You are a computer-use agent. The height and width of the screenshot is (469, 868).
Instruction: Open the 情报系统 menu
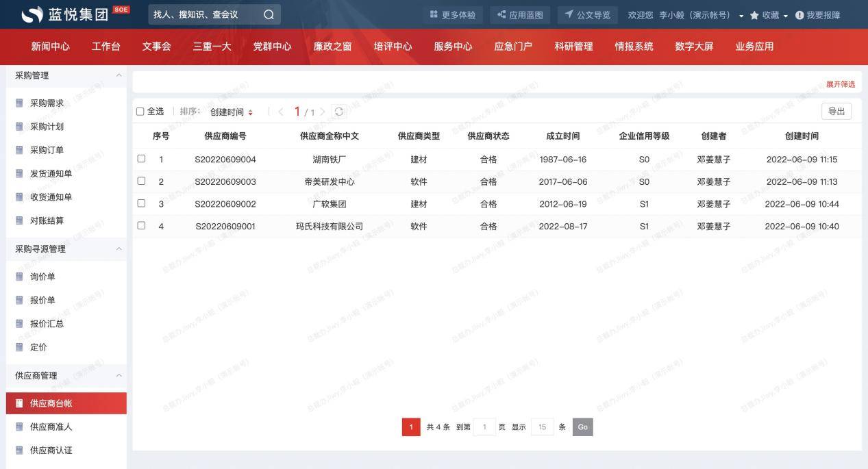tap(634, 47)
